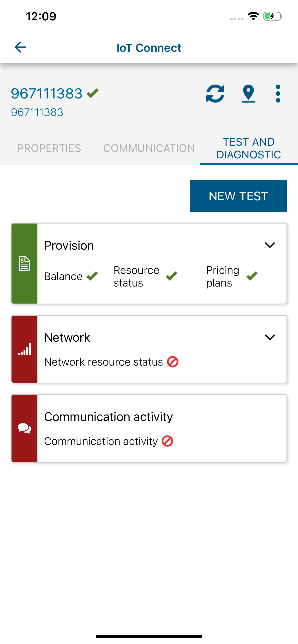This screenshot has height=644, width=298.
Task: Tap the large 967111383 device title
Action: click(47, 93)
